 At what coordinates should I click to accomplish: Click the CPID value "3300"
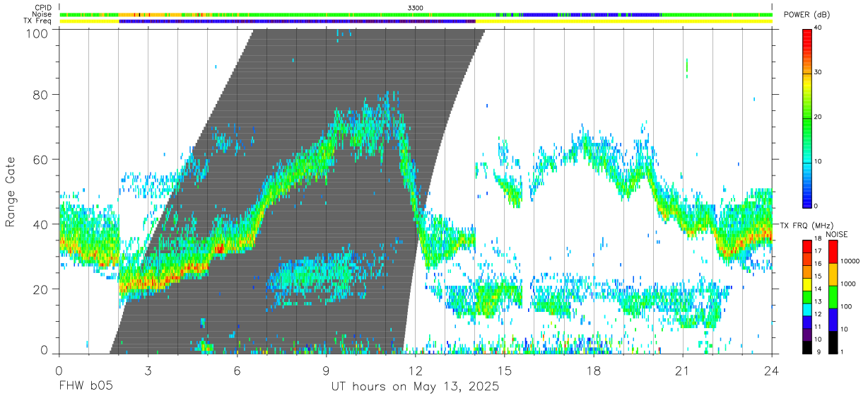click(416, 8)
